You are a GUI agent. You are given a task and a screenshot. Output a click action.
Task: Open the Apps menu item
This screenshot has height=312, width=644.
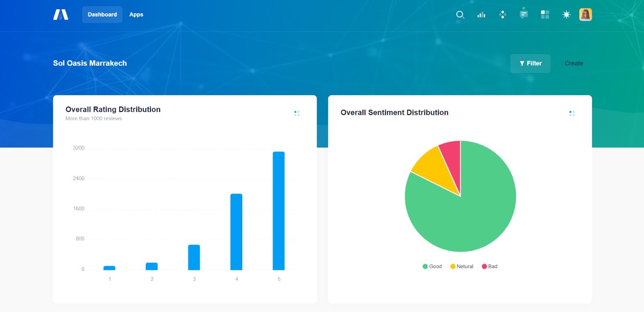point(136,15)
